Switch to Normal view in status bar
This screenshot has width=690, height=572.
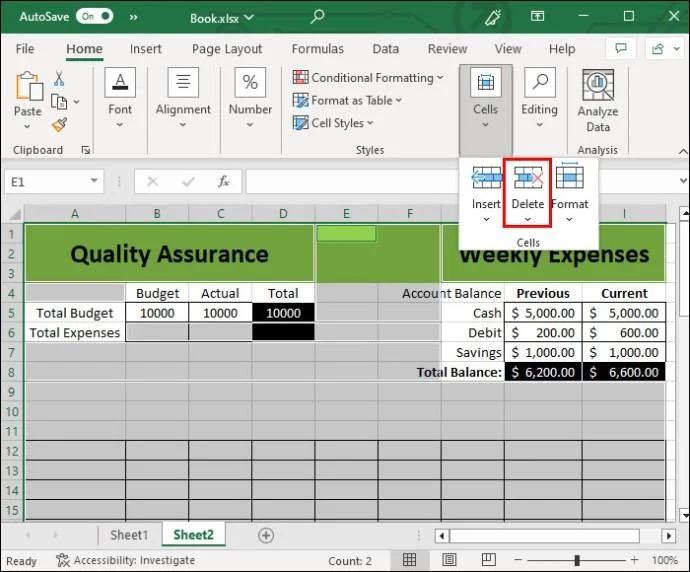coord(410,561)
